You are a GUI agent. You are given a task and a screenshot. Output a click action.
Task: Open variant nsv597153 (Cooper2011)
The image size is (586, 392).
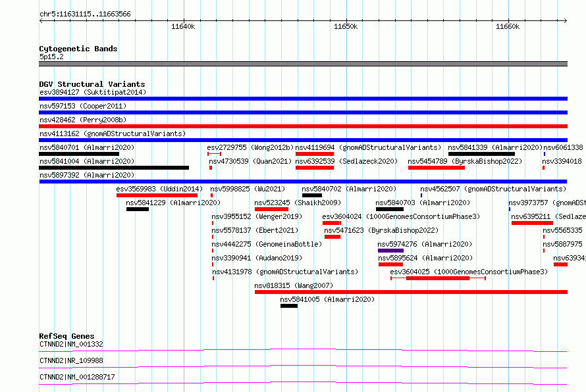83,106
